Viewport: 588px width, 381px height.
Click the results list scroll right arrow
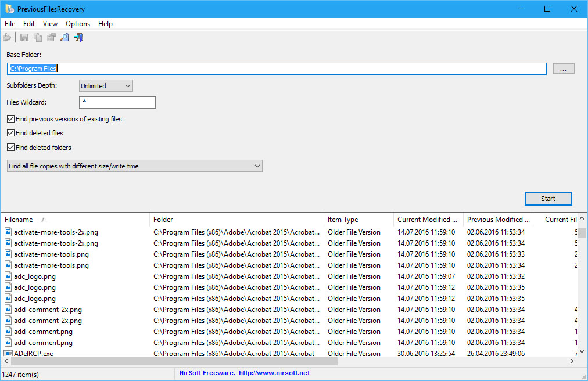coord(572,361)
